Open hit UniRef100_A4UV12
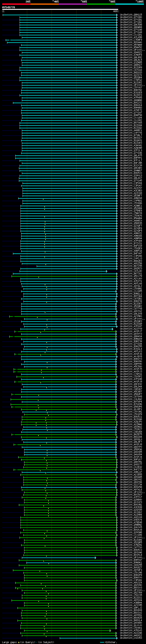Viewport: 146px width, 644px height. click(131, 635)
